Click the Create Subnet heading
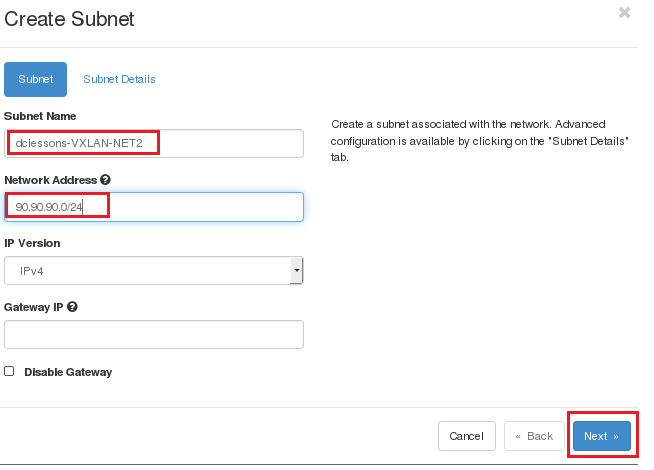 (x=69, y=19)
